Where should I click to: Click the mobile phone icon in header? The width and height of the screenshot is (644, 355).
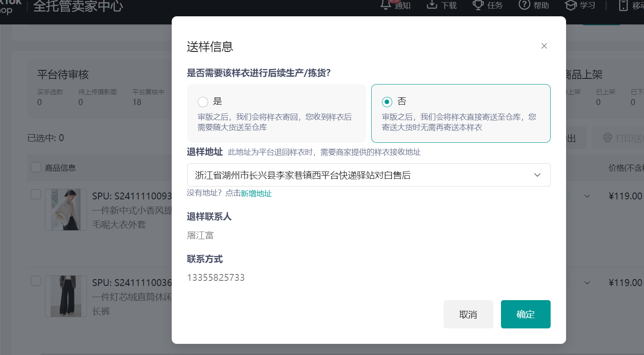click(623, 5)
